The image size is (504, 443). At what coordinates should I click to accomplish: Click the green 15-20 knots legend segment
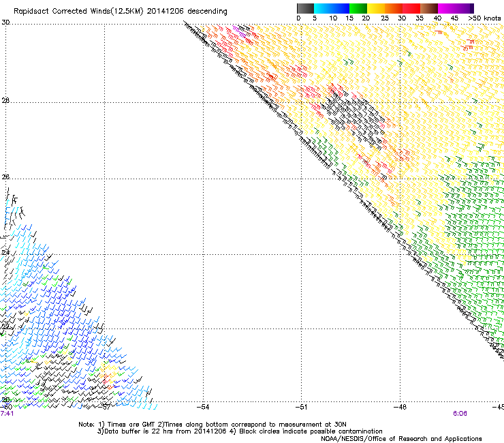coord(358,8)
